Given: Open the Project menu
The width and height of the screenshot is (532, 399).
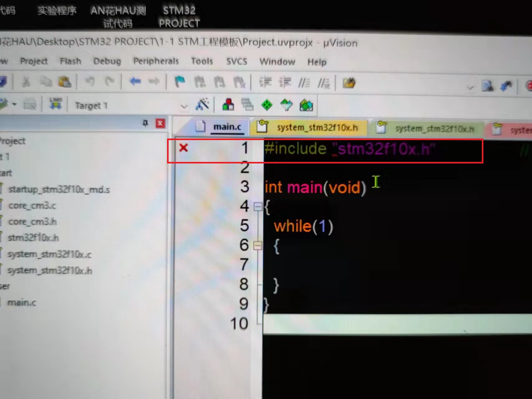Looking at the screenshot, I should 34,61.
